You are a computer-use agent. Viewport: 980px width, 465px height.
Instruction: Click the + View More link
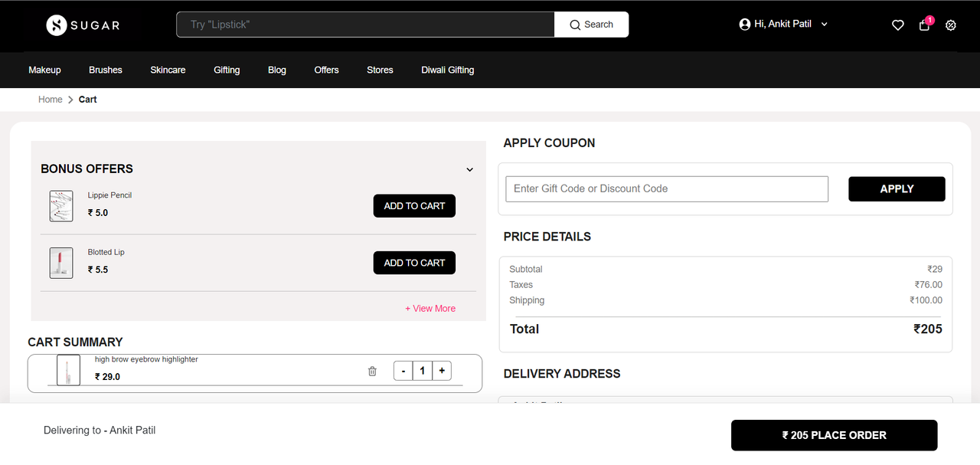tap(430, 309)
